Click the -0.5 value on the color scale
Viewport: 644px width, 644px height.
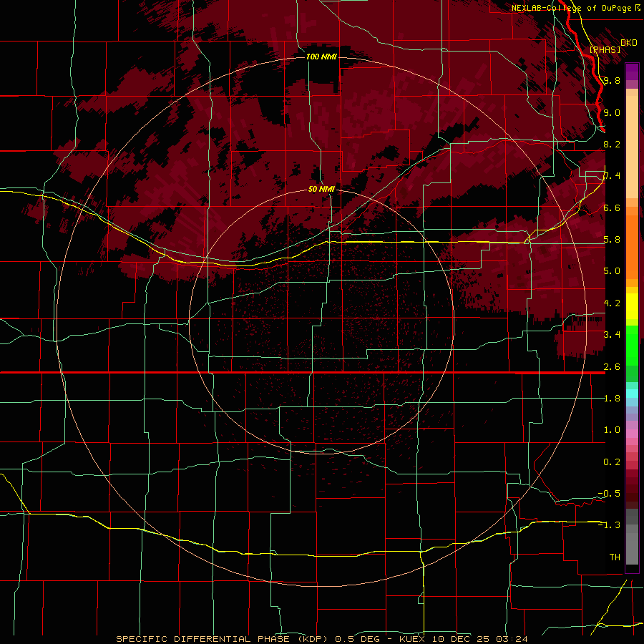tap(609, 493)
